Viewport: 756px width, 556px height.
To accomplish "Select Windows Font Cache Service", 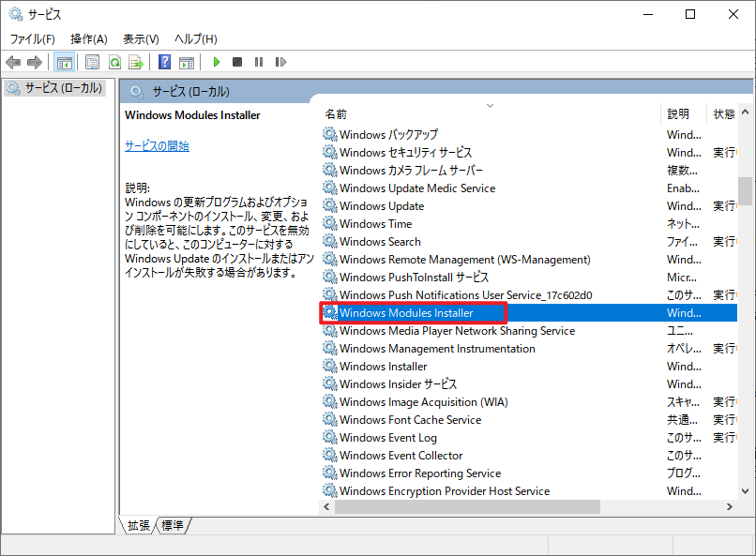I will (529, 420).
